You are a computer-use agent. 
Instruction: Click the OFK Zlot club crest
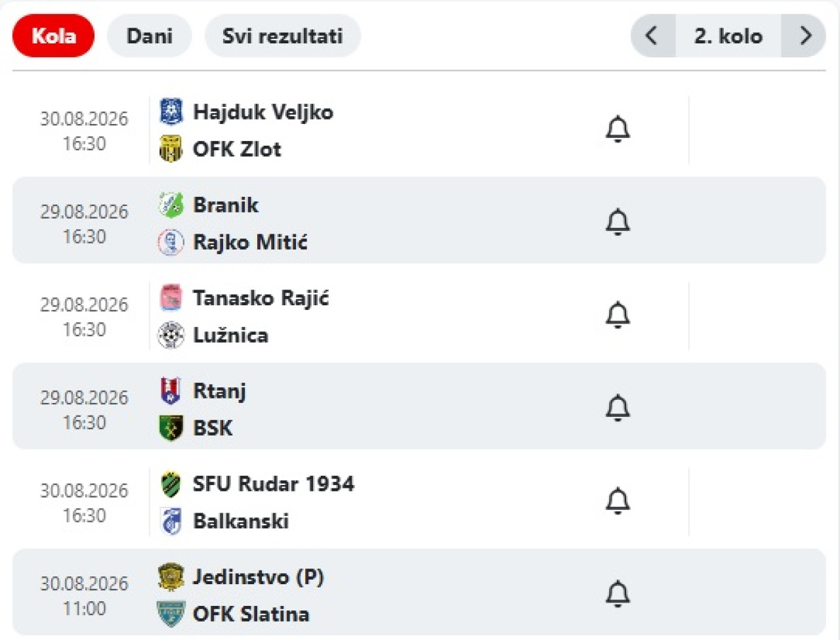coord(171,149)
